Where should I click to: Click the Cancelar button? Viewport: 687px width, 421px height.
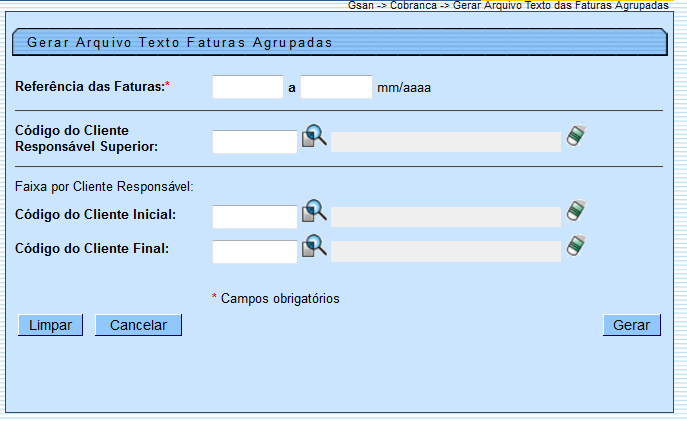138,325
